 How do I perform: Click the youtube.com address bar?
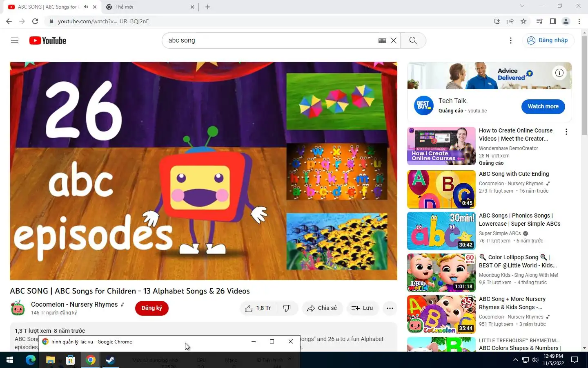(269, 21)
